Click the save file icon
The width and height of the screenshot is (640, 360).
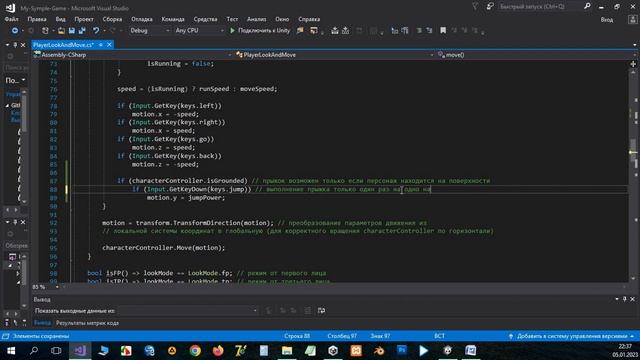[x=72, y=31]
